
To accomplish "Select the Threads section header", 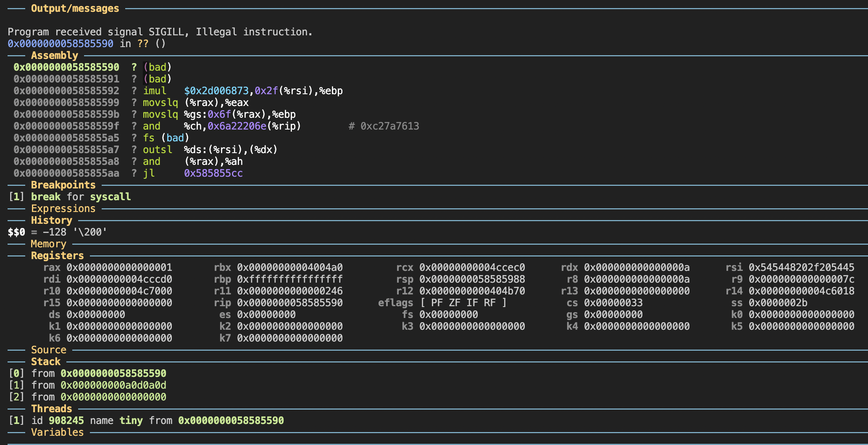I will tap(51, 409).
